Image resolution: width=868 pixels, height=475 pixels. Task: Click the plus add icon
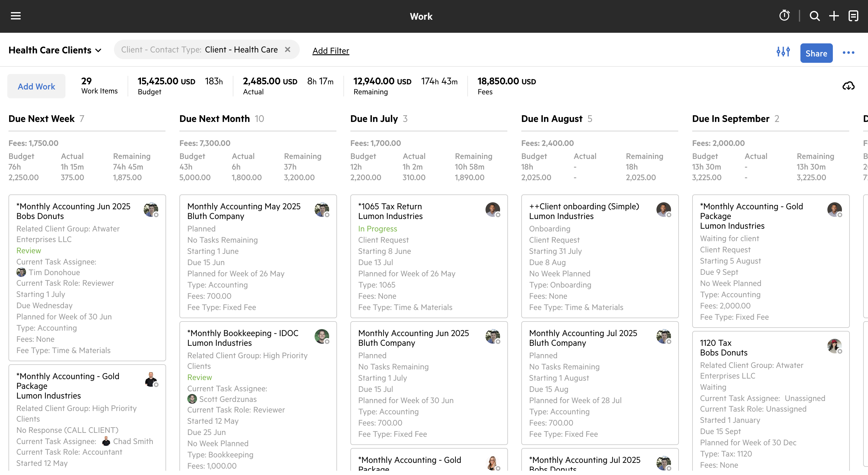coord(834,16)
